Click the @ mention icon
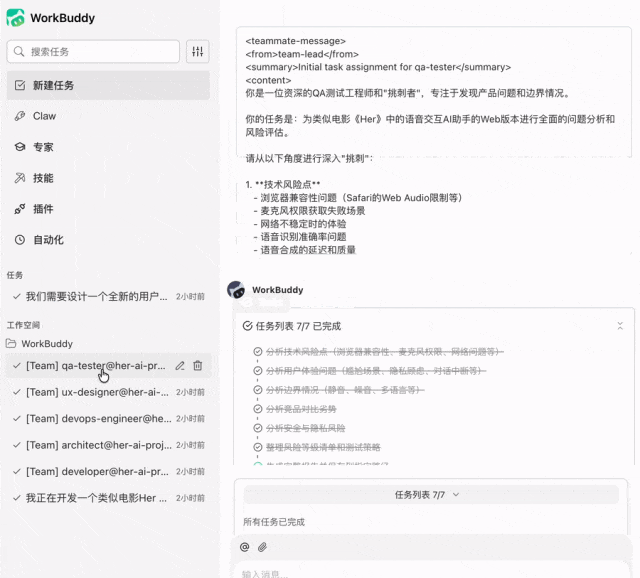Screen dimensions: 640x578 [x=244, y=547]
